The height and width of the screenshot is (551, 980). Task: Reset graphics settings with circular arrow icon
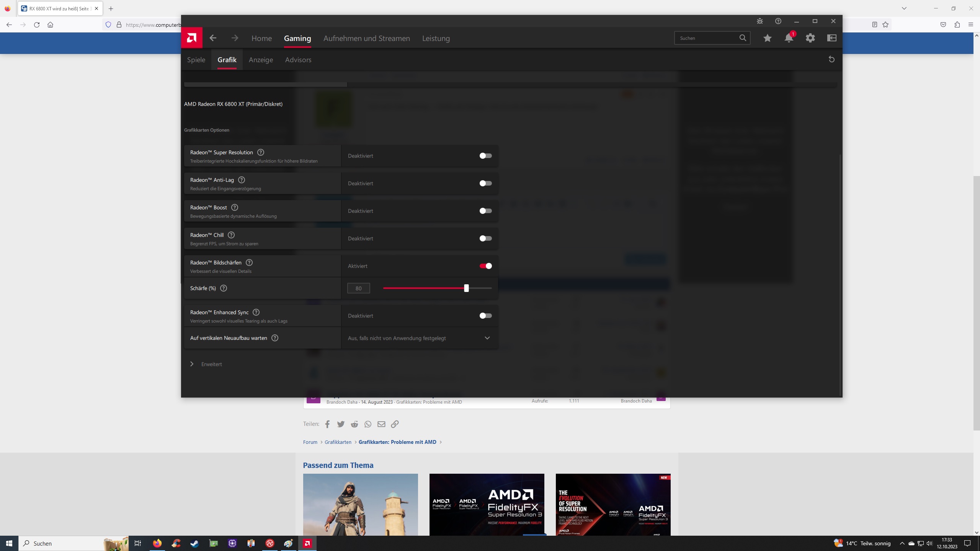[831, 59]
